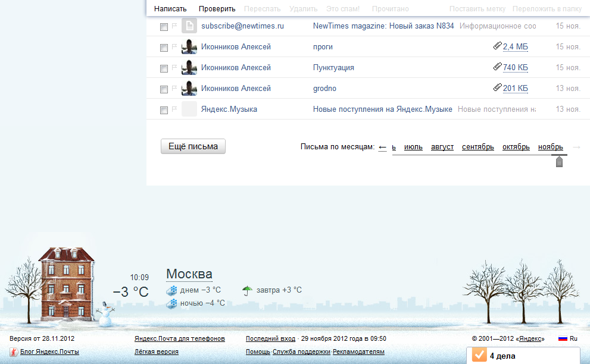Click the Ещё письма button
This screenshot has height=364, width=590.
[x=193, y=146]
